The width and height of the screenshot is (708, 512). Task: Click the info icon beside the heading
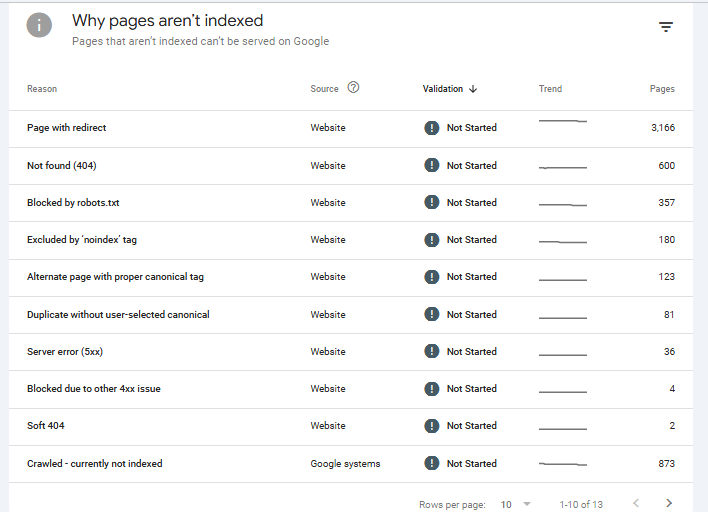[x=39, y=26]
